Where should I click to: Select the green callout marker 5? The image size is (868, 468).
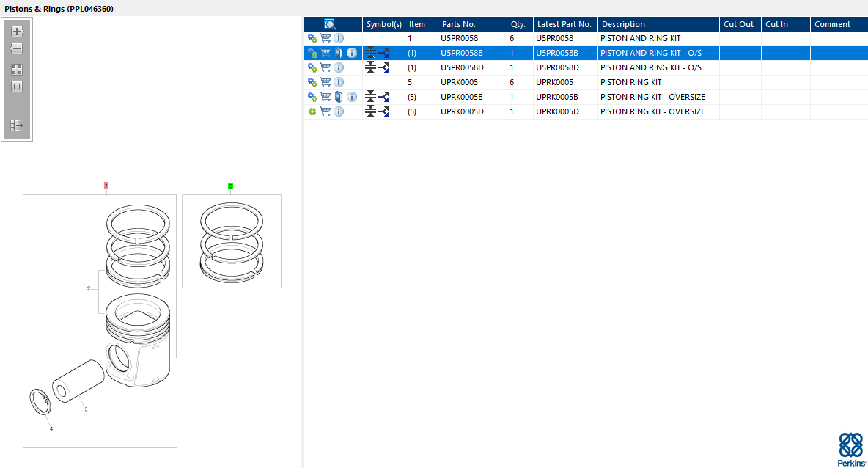(230, 186)
